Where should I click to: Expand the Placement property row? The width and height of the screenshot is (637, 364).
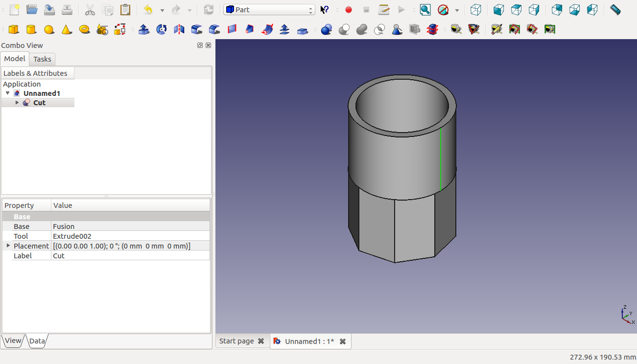pos(7,246)
